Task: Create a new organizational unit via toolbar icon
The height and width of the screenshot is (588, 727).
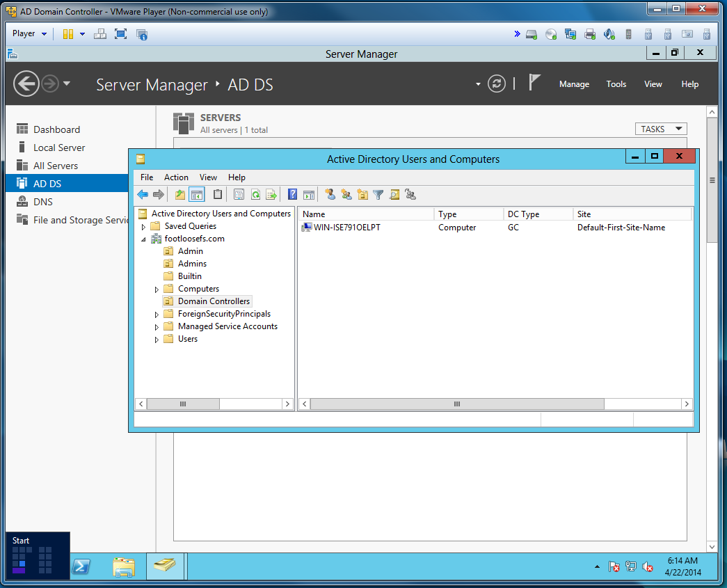Action: coord(362,195)
